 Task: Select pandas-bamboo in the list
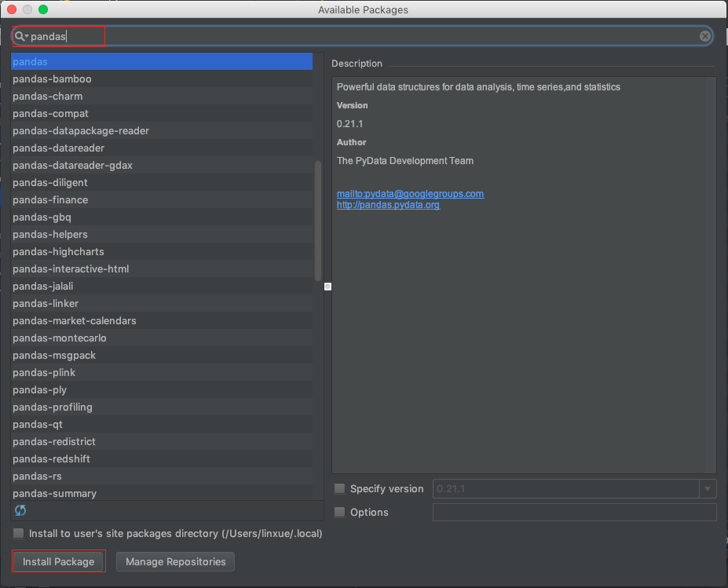point(162,79)
